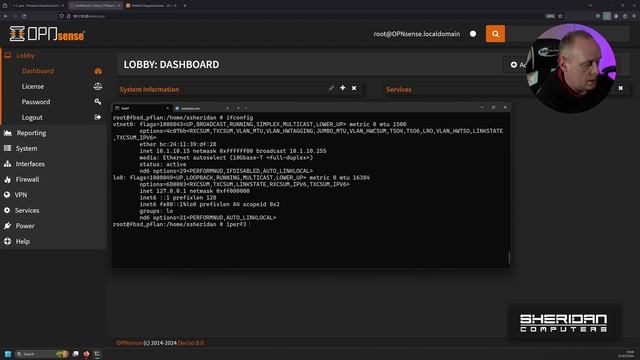Click the network icon next to Interfaces

(7, 164)
